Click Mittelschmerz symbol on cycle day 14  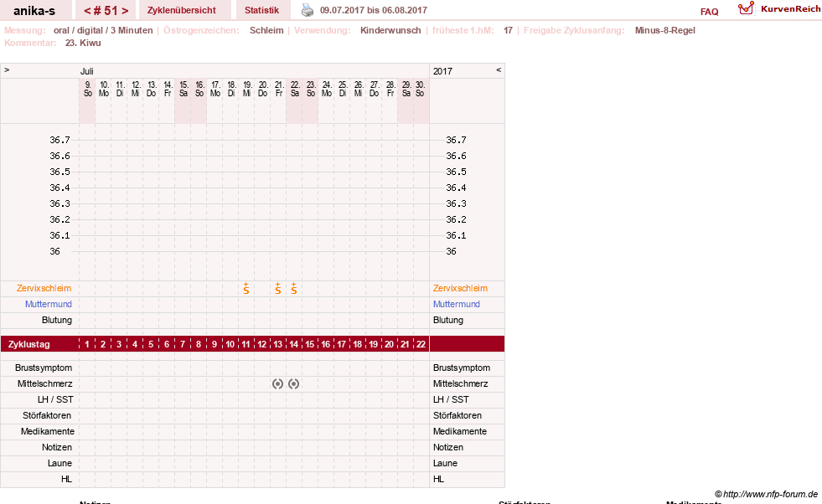(x=293, y=384)
